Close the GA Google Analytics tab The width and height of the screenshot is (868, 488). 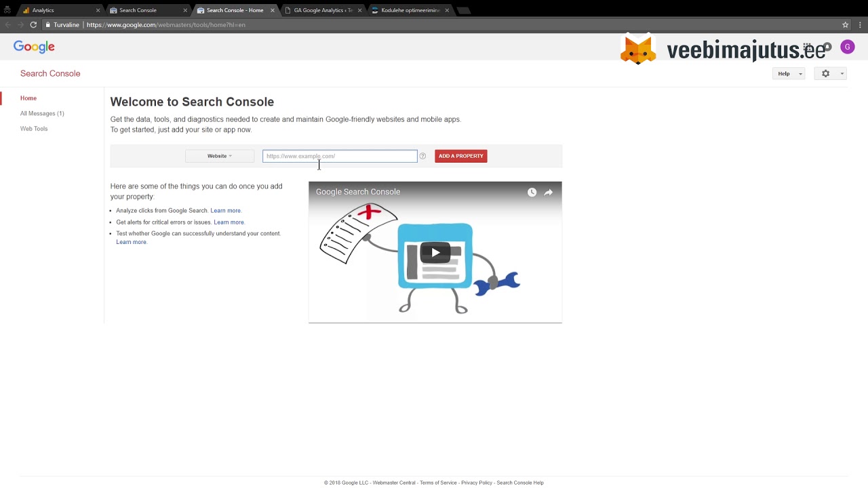point(359,10)
